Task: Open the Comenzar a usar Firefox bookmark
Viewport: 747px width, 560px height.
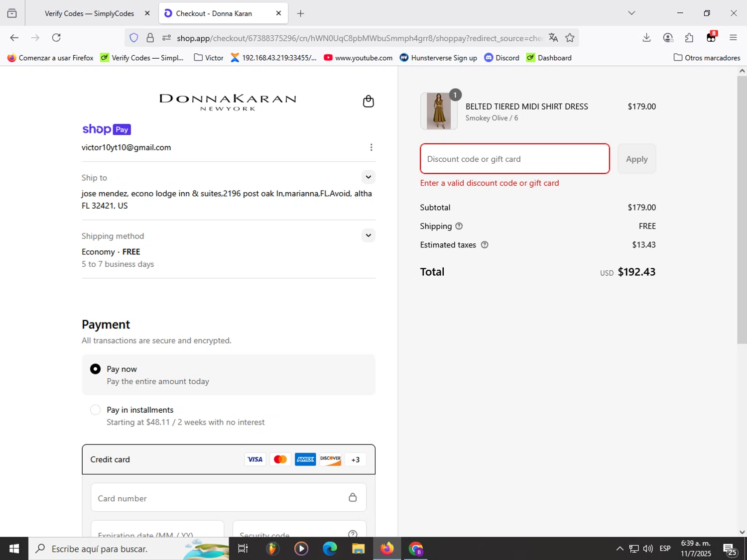Action: click(50, 58)
